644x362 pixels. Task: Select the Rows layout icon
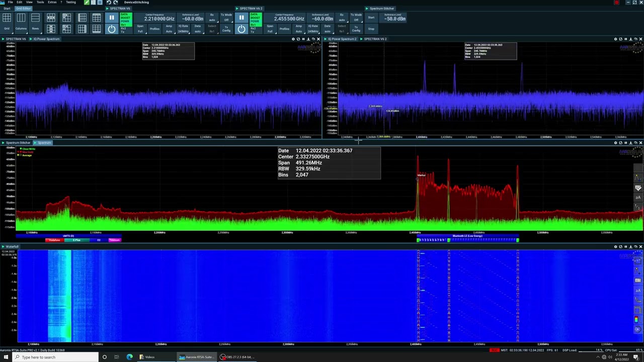35,19
